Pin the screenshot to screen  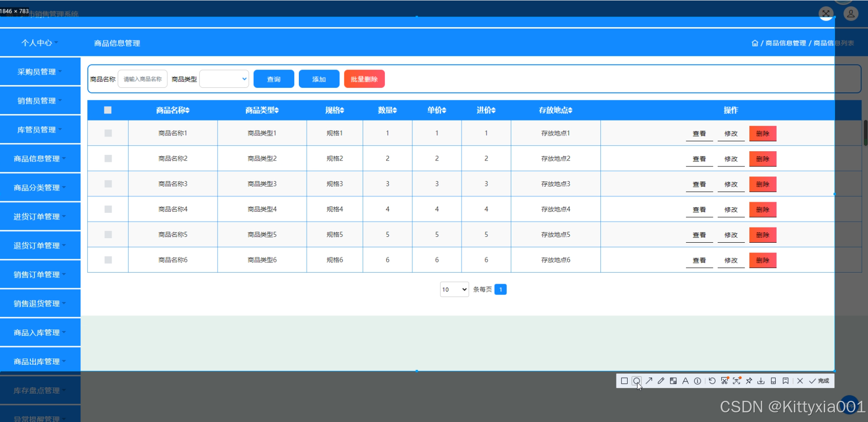tap(749, 381)
